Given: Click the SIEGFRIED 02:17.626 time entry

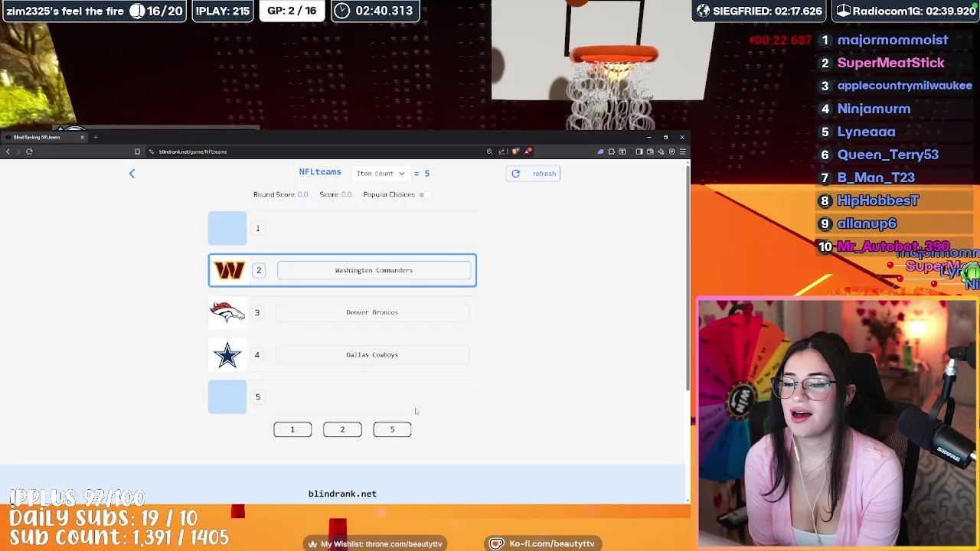Looking at the screenshot, I should [759, 11].
